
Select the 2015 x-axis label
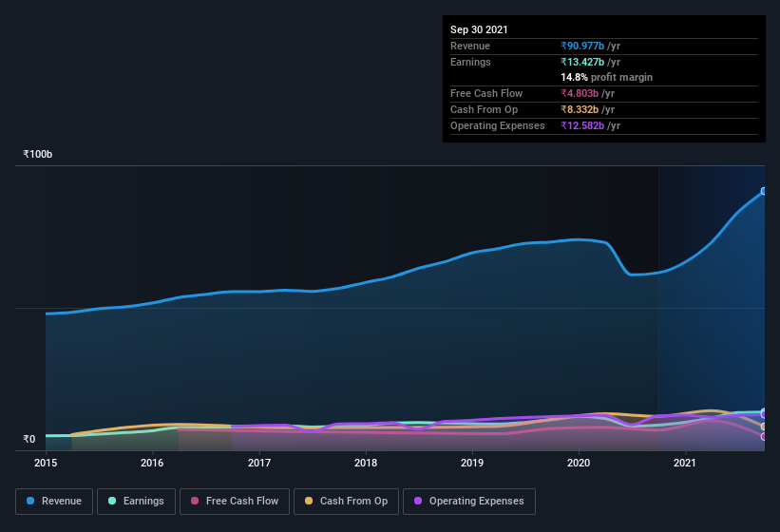pyautogui.click(x=46, y=463)
